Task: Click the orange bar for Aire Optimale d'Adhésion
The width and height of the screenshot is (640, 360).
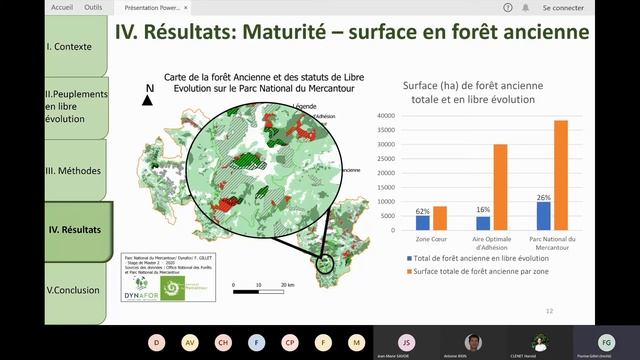Action: [500, 187]
